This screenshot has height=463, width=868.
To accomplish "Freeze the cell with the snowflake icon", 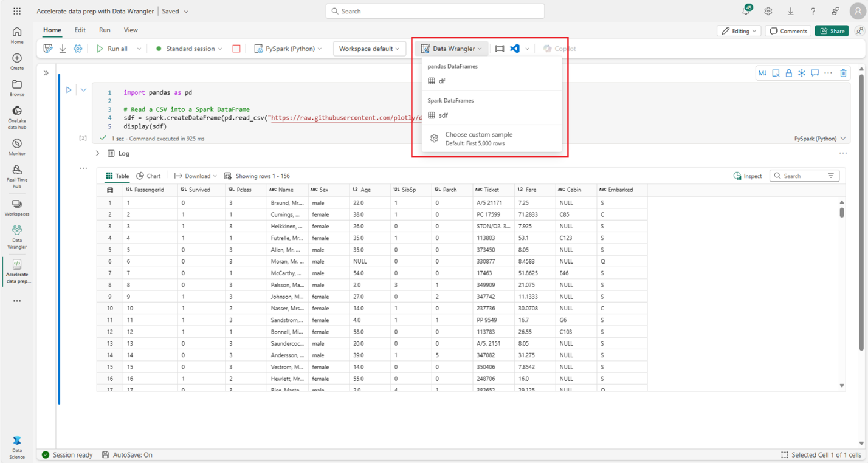I will (802, 73).
